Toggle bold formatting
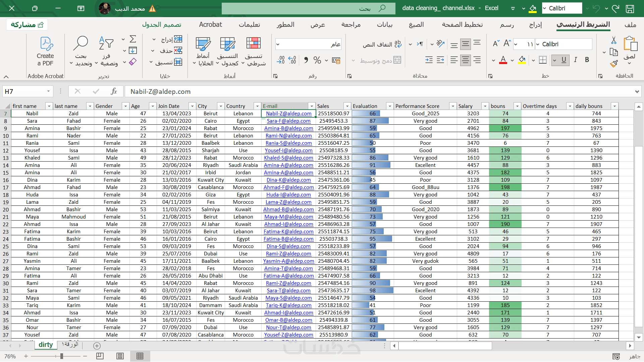 click(x=587, y=60)
